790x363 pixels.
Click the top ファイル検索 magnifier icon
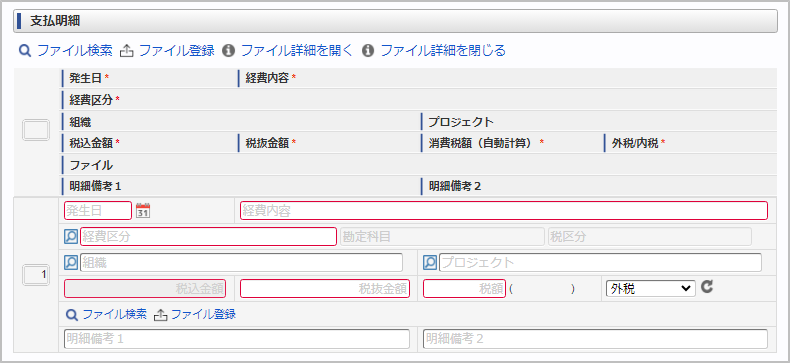click(25, 50)
